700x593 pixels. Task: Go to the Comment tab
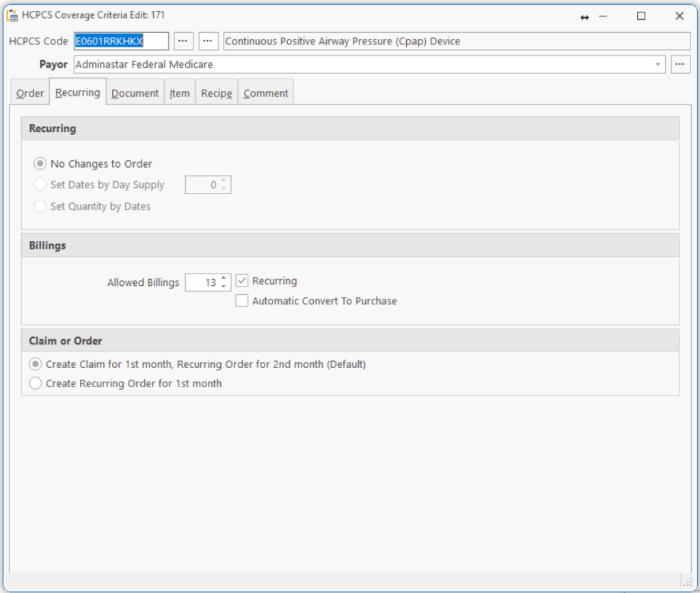(266, 93)
